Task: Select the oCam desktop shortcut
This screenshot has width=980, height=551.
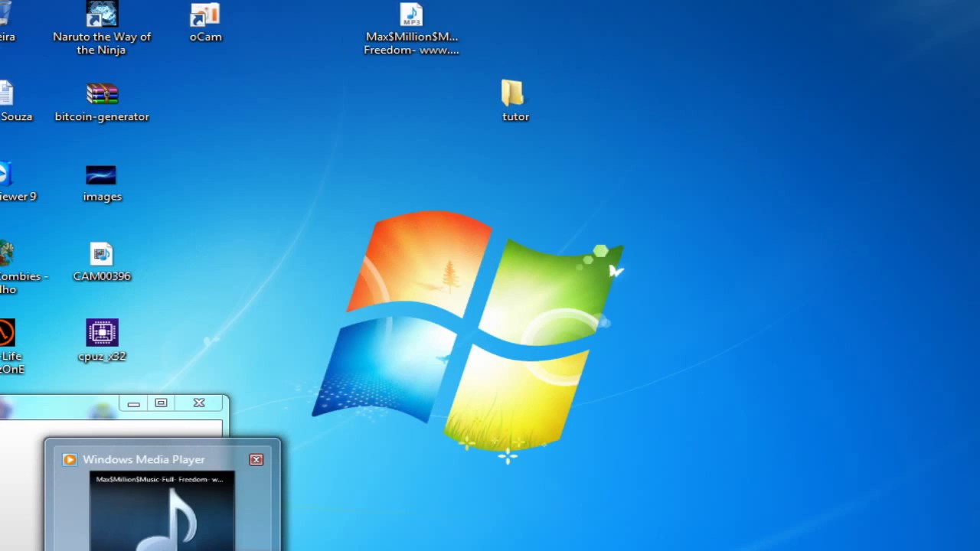Action: tap(205, 22)
